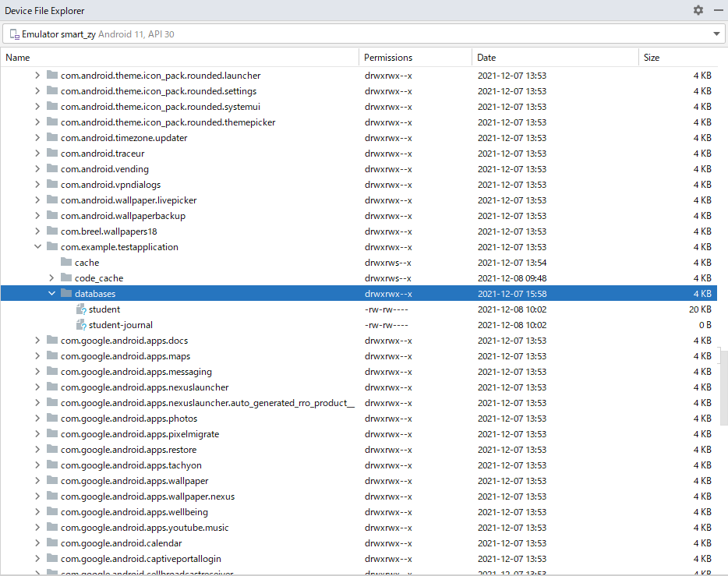Collapse the databases folder

coord(51,294)
